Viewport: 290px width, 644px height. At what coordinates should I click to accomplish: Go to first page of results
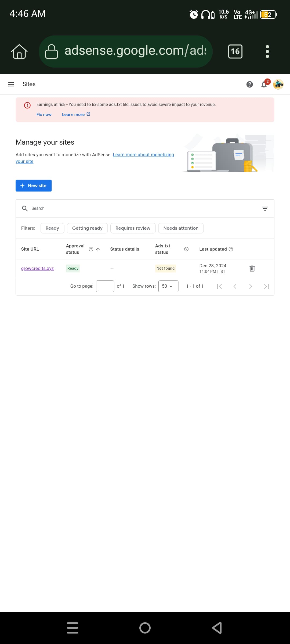219,286
